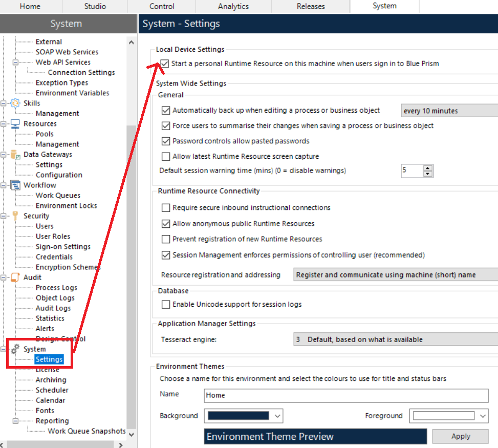The height and width of the screenshot is (448, 498).
Task: Open Environment Locks tree item
Action: click(67, 206)
